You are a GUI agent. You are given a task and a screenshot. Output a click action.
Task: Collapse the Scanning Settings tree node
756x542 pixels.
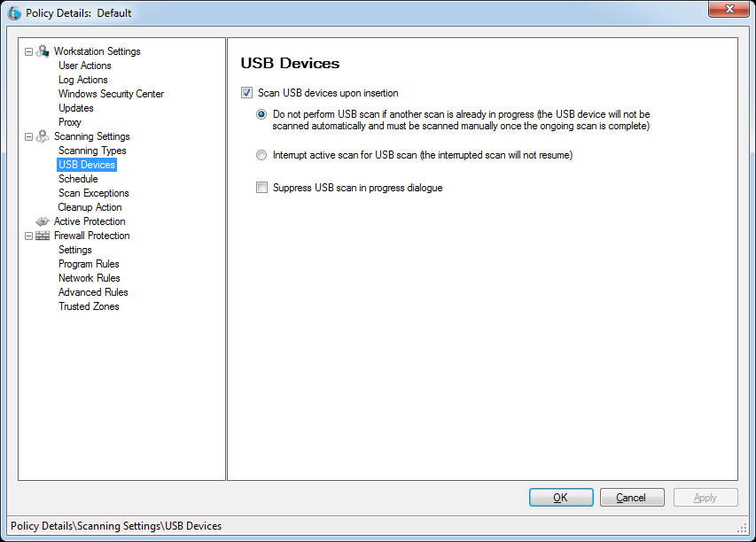[29, 136]
